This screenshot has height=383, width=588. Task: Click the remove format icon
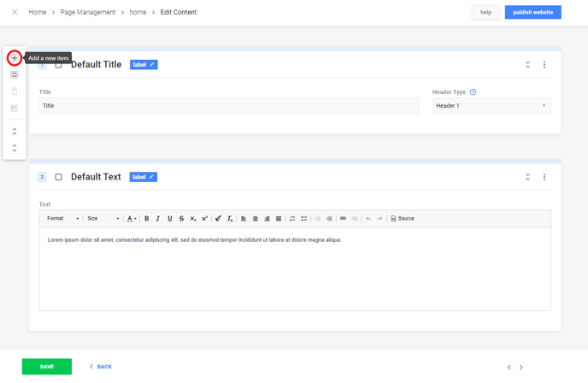pyautogui.click(x=230, y=218)
